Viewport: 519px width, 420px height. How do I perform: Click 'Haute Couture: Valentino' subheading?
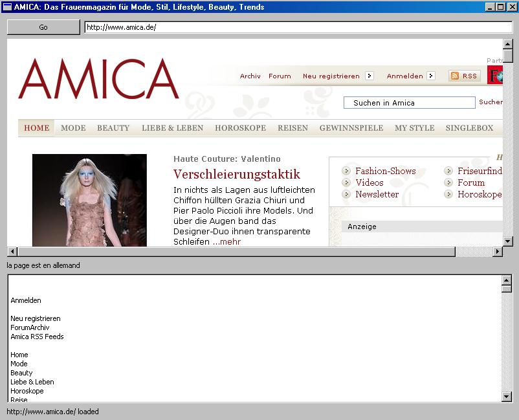[227, 159]
